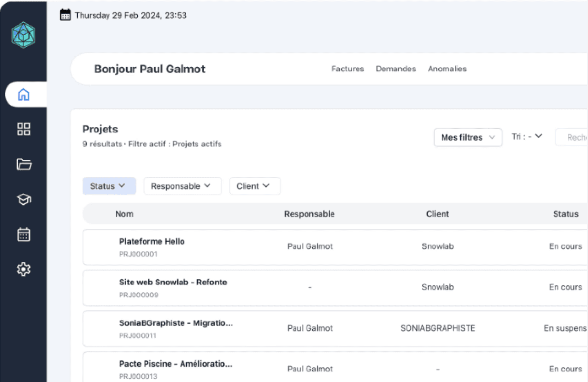Open the folder icon in sidebar
The image size is (588, 382).
(x=24, y=164)
